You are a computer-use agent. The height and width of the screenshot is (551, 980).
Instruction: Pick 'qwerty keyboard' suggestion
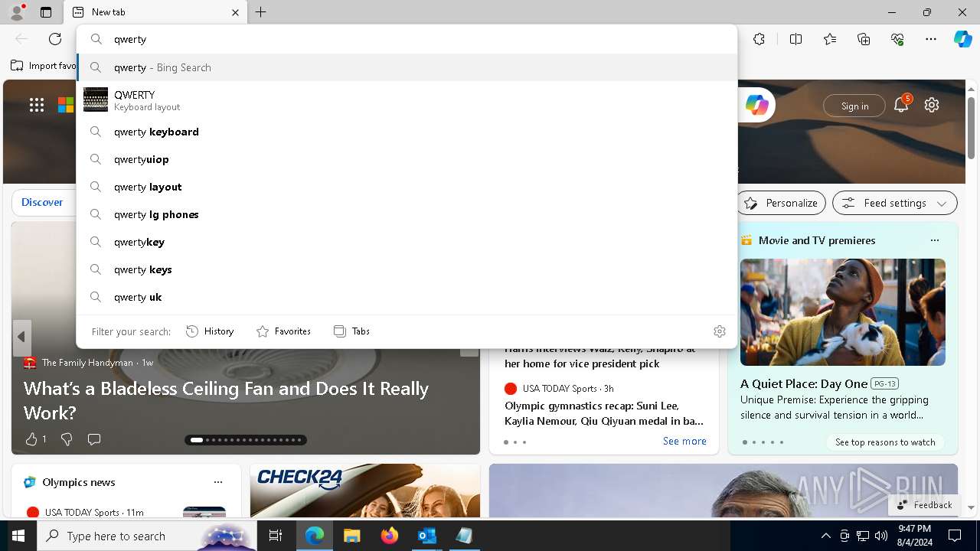(x=407, y=132)
